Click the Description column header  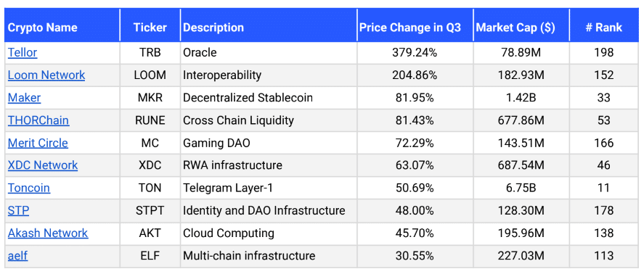[x=213, y=28]
